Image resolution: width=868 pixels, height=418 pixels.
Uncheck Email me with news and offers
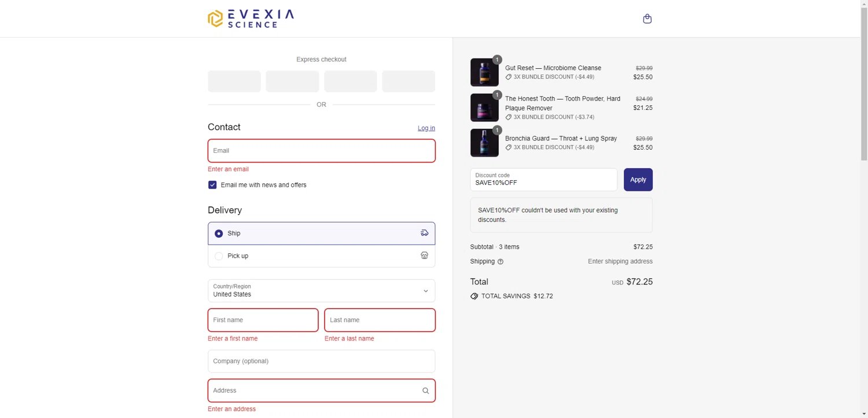212,185
